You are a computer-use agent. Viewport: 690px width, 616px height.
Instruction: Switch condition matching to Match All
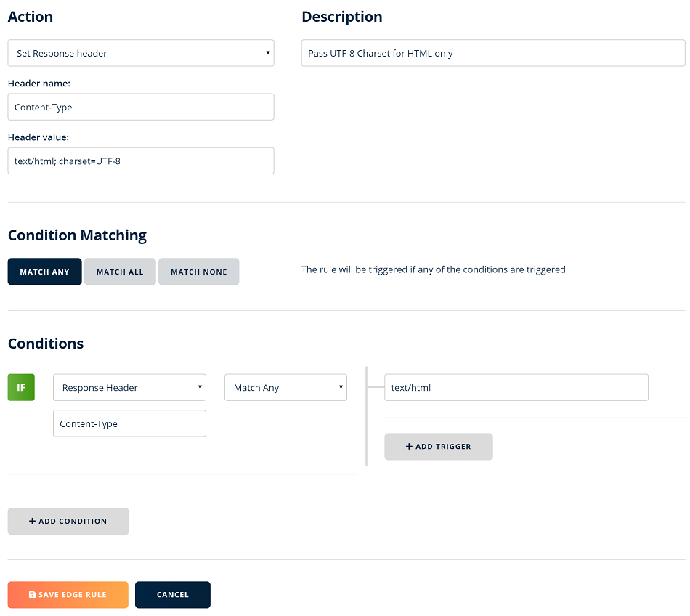click(120, 272)
